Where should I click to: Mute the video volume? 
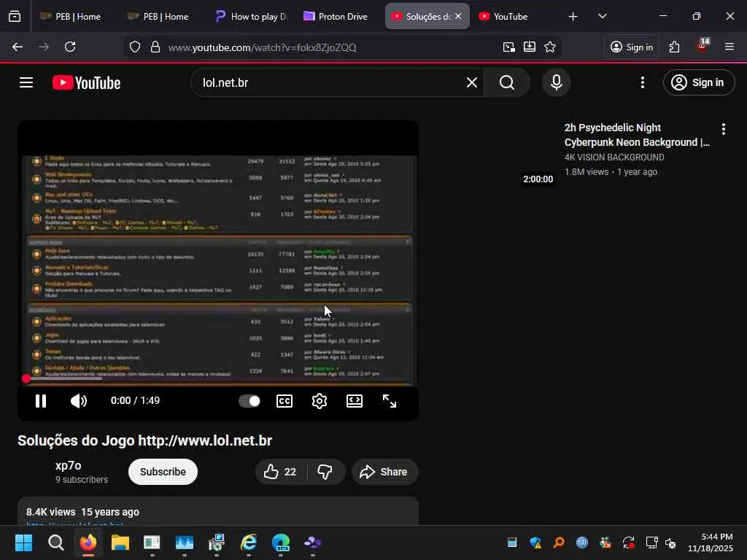[x=79, y=401]
